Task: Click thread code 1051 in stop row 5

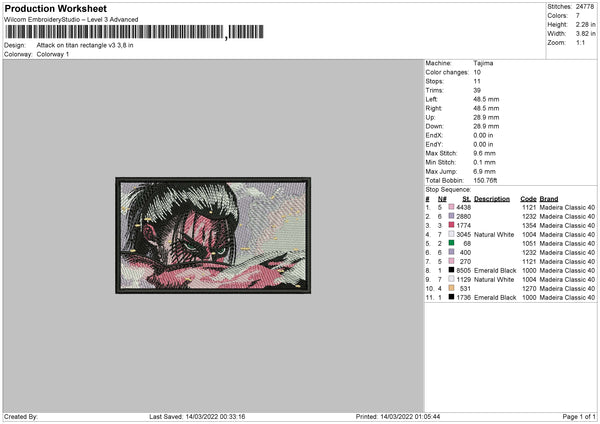Action: [529, 243]
